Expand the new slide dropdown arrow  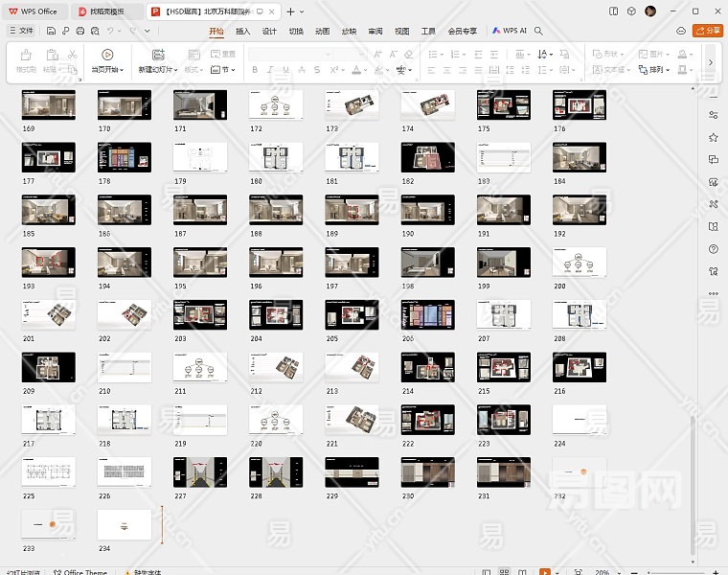pyautogui.click(x=175, y=70)
